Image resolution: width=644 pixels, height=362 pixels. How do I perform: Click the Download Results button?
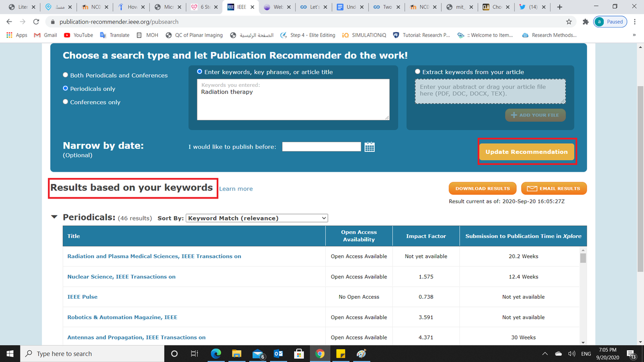pos(482,188)
